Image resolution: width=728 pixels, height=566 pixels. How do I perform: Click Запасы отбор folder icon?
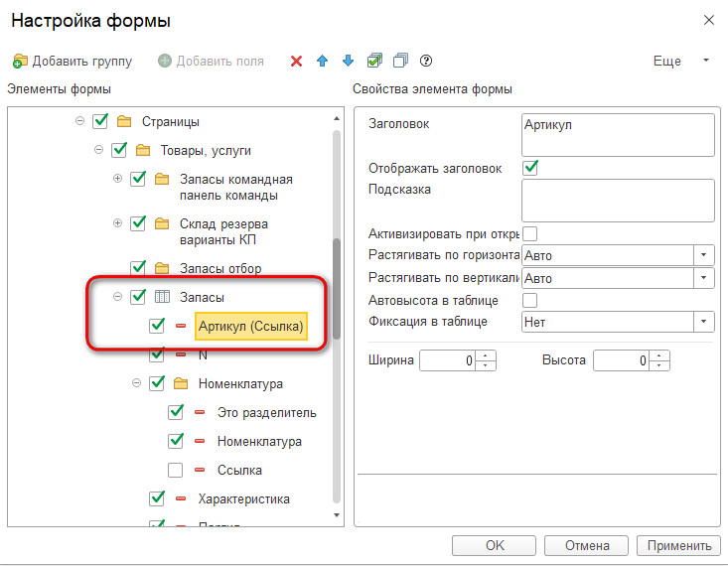(162, 268)
